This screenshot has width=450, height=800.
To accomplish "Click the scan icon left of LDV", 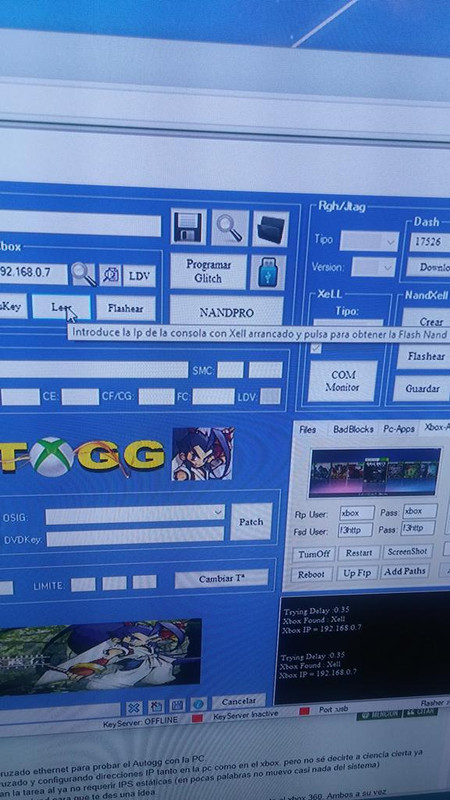I will [110, 276].
